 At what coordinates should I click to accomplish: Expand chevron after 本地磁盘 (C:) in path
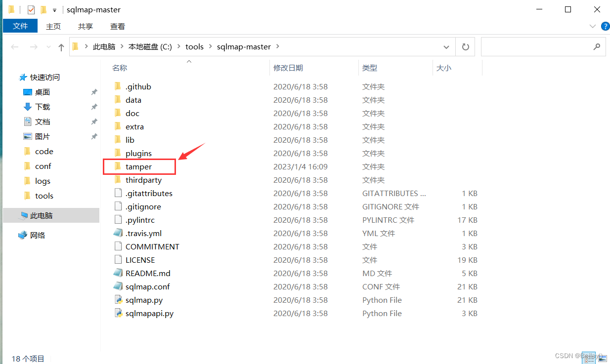click(x=179, y=47)
